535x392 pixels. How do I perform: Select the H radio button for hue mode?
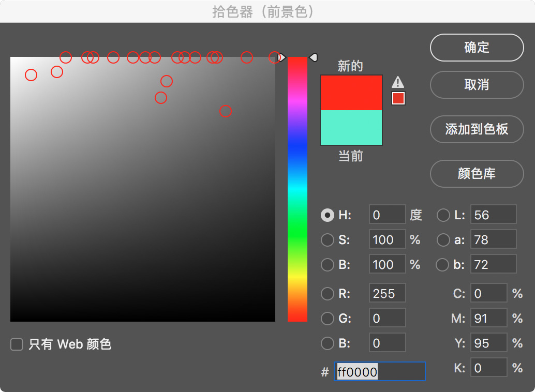328,215
